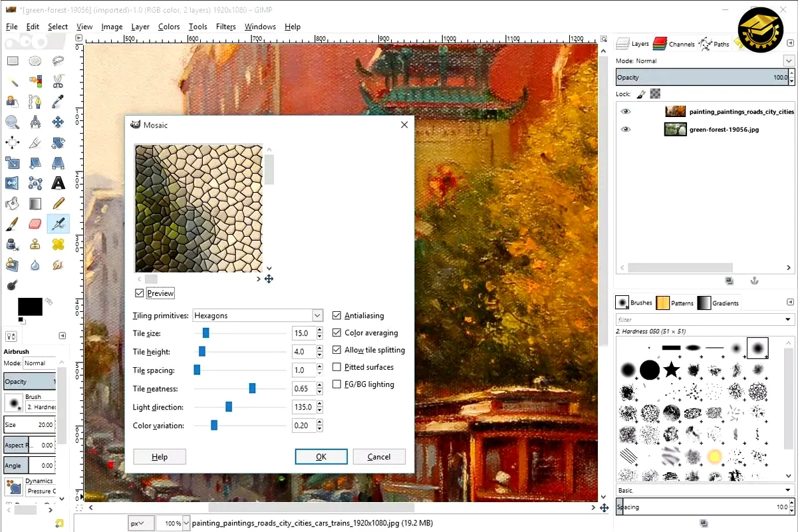Select the Select by Color tool
Screen dimensions: 798x532
tap(35, 81)
